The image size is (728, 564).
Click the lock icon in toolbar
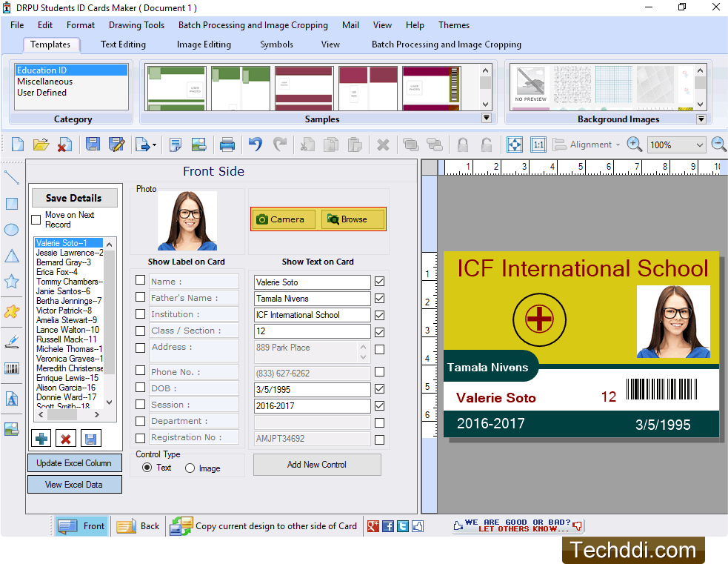(x=462, y=145)
